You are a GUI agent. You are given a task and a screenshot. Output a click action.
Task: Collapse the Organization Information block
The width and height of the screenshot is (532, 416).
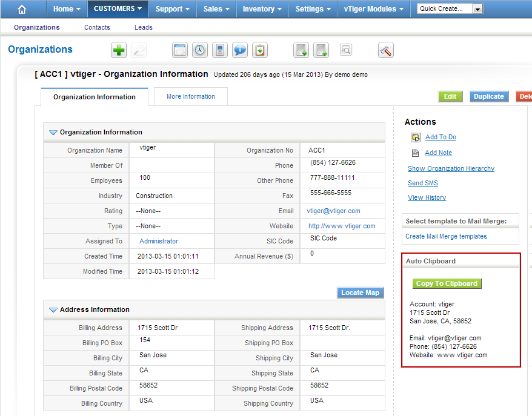(x=53, y=132)
